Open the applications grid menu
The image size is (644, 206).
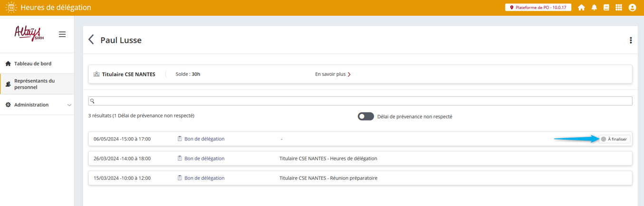(x=619, y=8)
